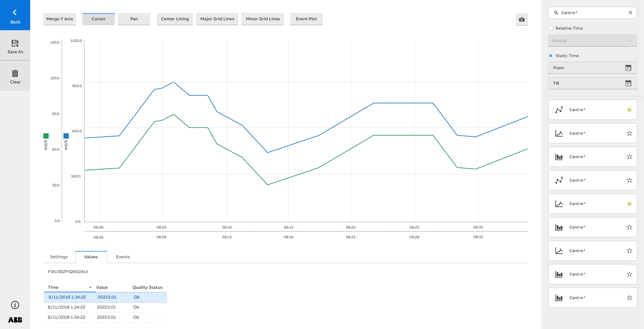Click the Card nr* search field
Viewport: 644px width, 329px height.
click(590, 13)
